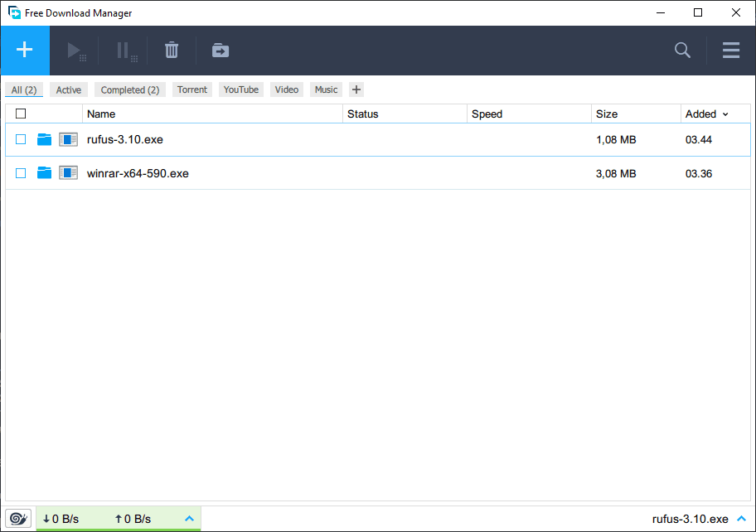Toggle snail mode icon in status bar
This screenshot has width=756, height=532.
coord(18,519)
